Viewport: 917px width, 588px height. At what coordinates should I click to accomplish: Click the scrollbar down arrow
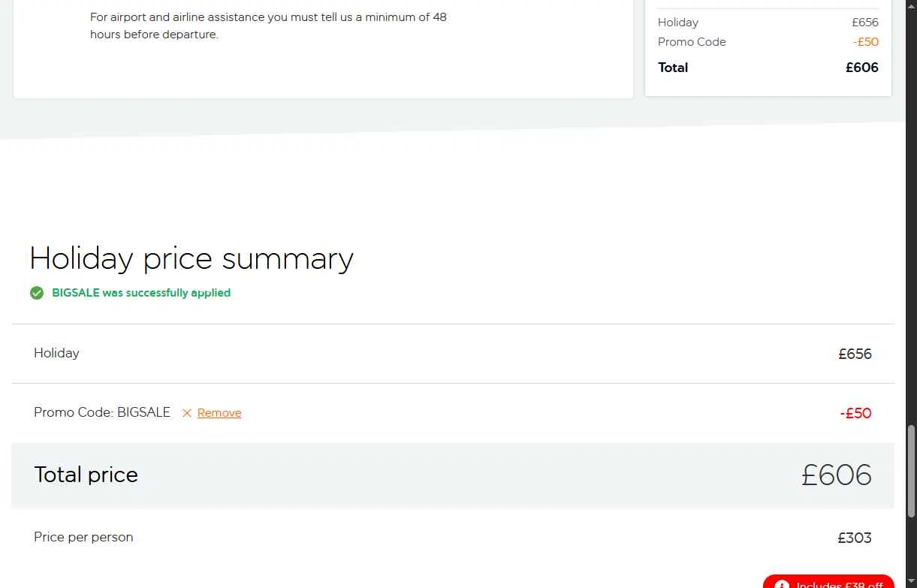[x=912, y=581]
